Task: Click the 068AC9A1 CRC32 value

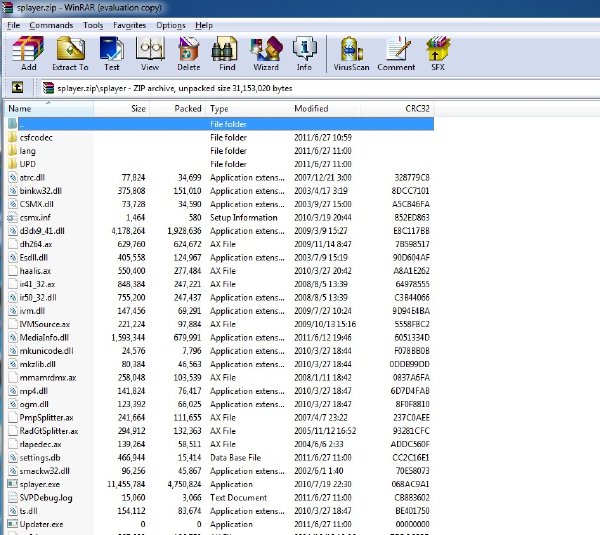Action: (410, 484)
